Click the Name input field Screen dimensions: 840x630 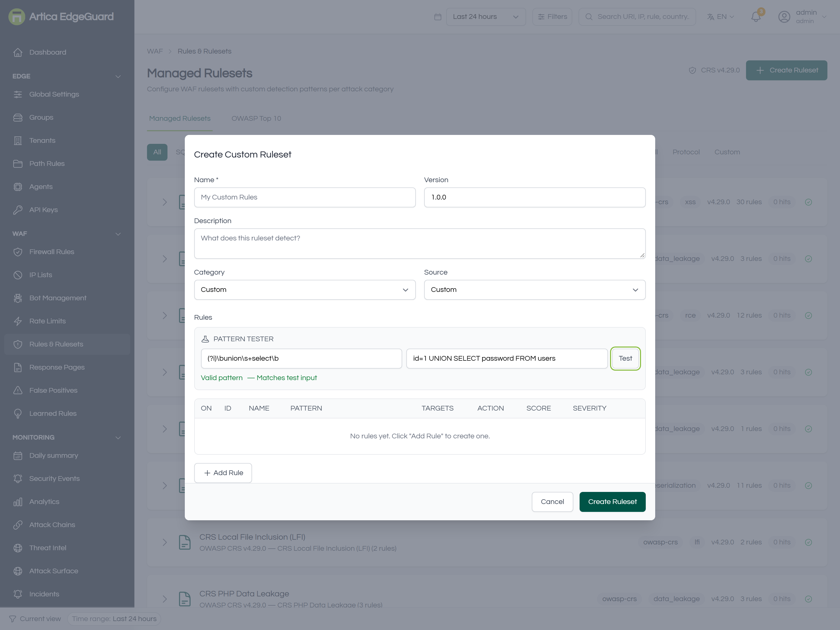[x=304, y=197]
